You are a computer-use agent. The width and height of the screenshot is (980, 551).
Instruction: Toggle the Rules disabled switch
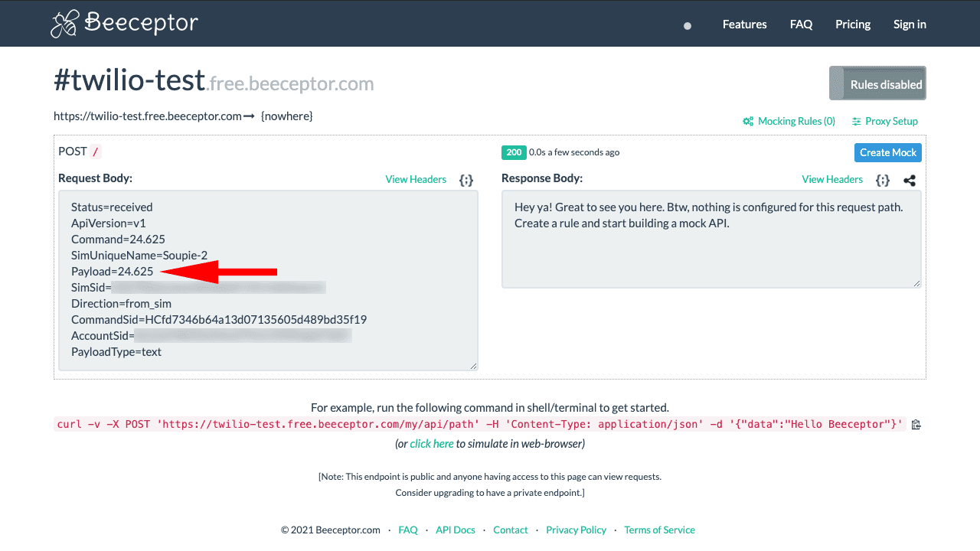point(877,83)
